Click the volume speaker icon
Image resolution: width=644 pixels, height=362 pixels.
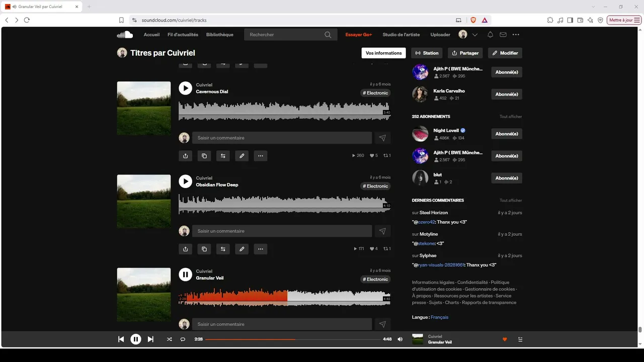click(400, 339)
